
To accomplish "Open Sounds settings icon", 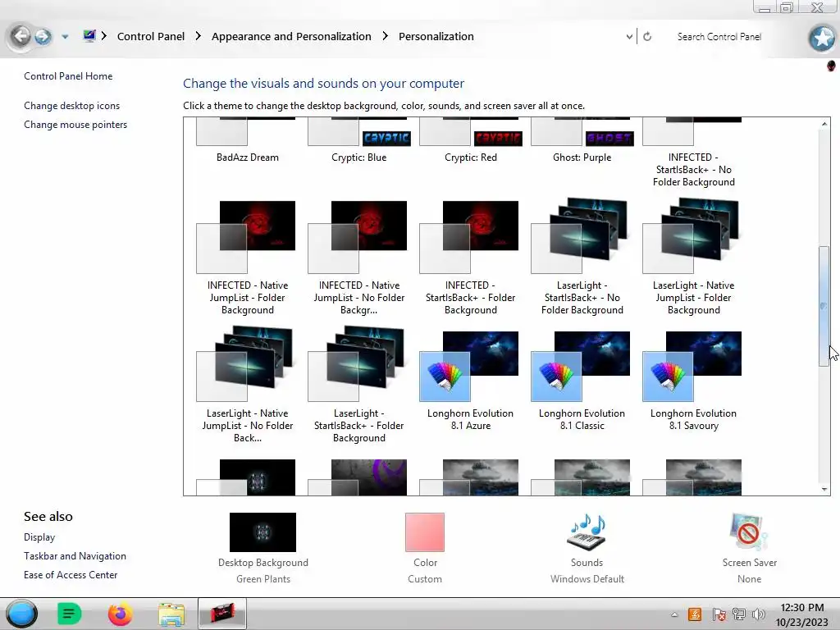I will [x=587, y=532].
